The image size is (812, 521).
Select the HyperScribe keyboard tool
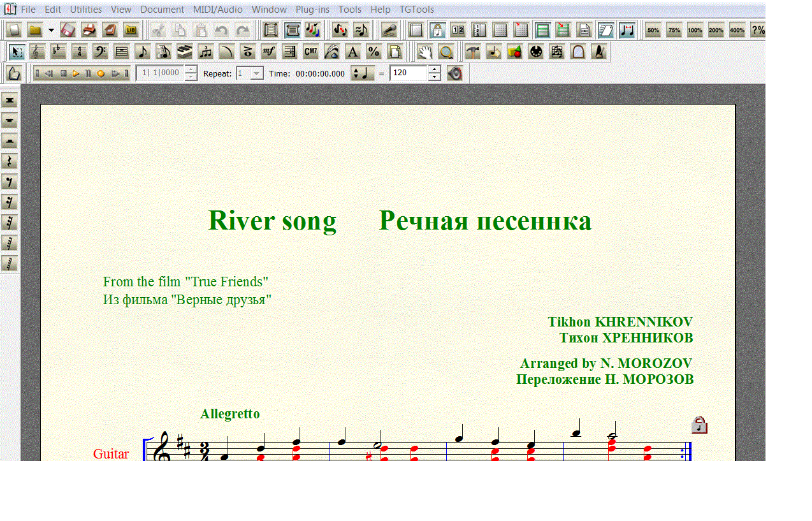click(x=185, y=52)
